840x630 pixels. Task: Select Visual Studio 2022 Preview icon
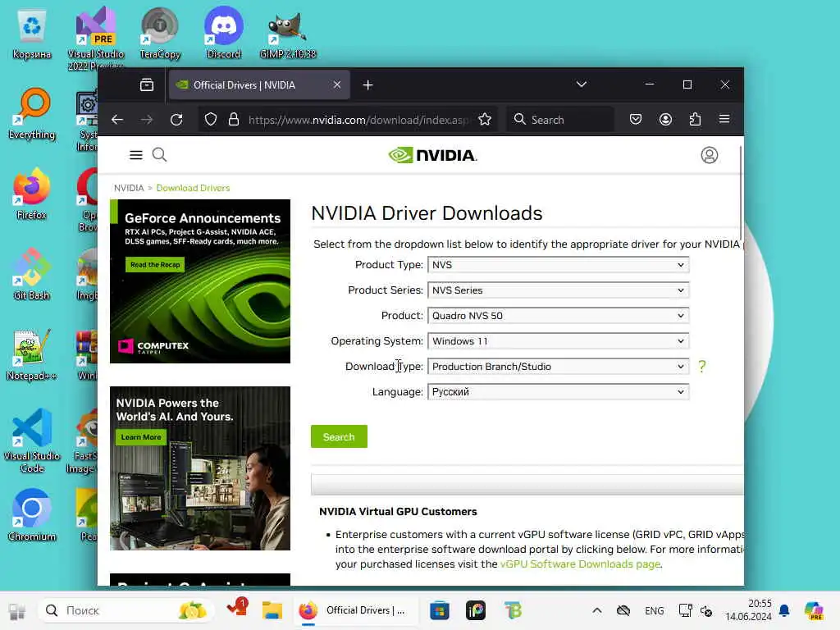pyautogui.click(x=95, y=39)
